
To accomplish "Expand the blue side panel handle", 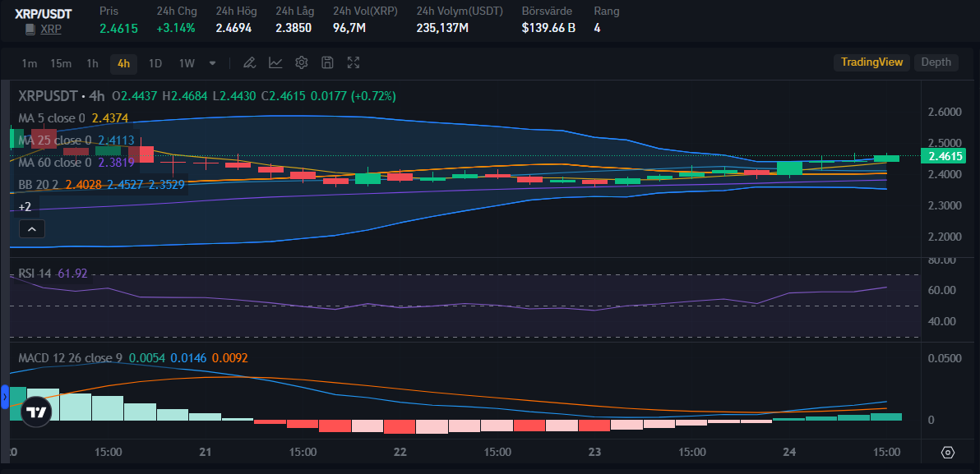I will point(4,397).
